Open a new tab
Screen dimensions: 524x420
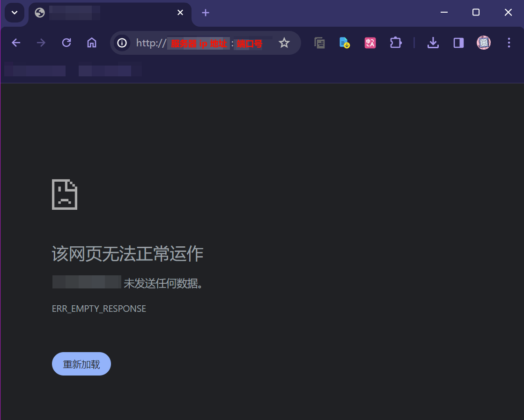pyautogui.click(x=206, y=13)
